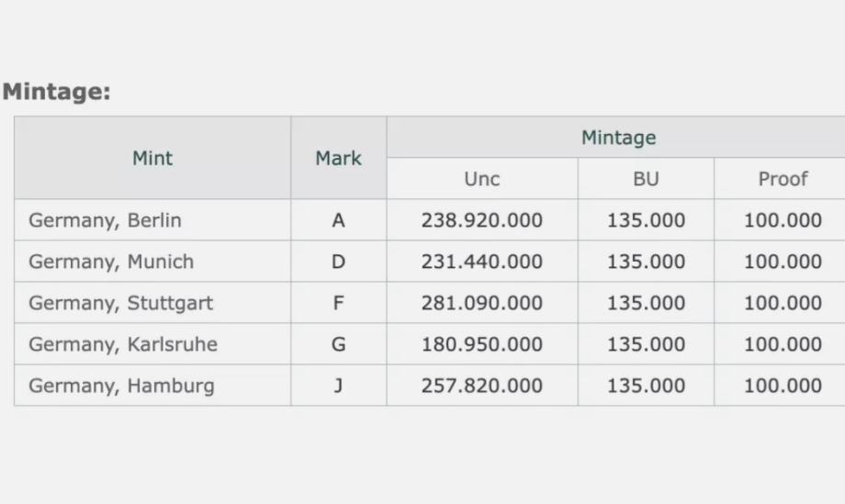Screen dimensions: 845x504
Task: Click the 238.920.000 Unc value
Action: (481, 220)
